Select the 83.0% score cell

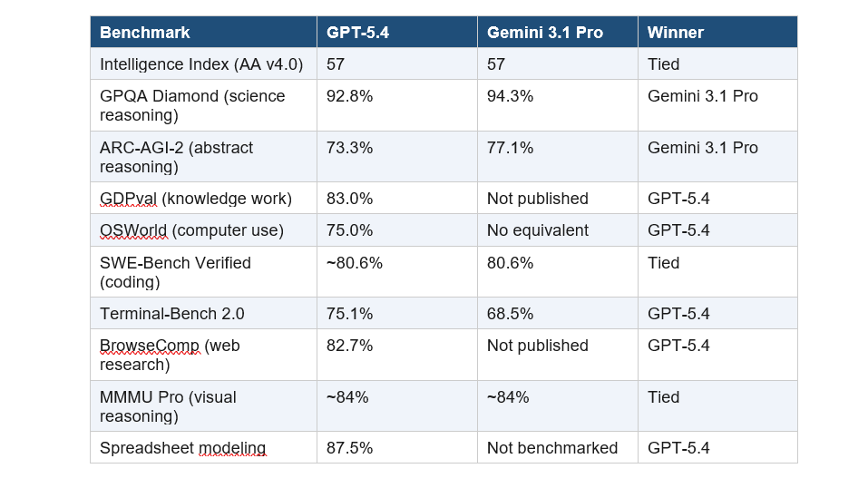point(349,199)
